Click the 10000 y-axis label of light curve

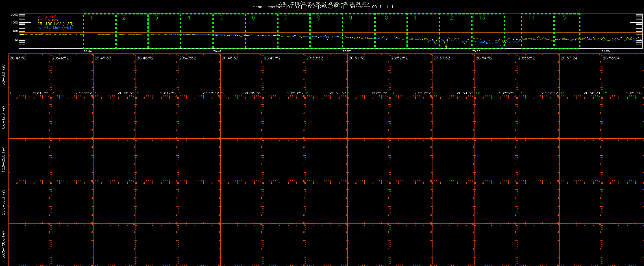coord(14,14)
